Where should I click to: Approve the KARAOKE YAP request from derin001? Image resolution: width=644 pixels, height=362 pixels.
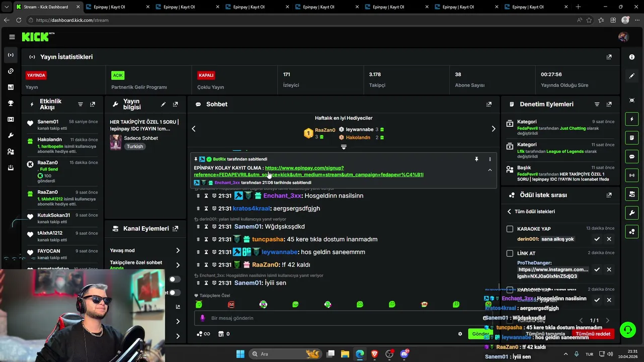(597, 239)
